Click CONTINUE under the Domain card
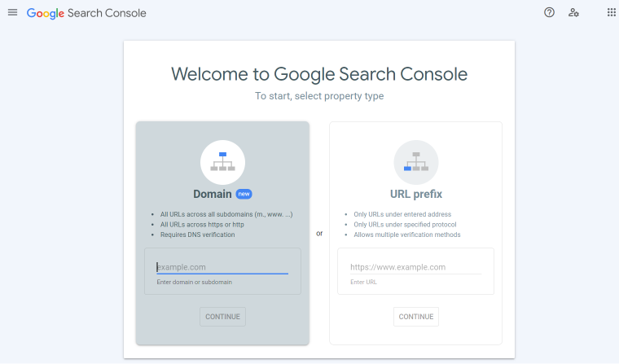The width and height of the screenshot is (619, 364). pyautogui.click(x=222, y=317)
